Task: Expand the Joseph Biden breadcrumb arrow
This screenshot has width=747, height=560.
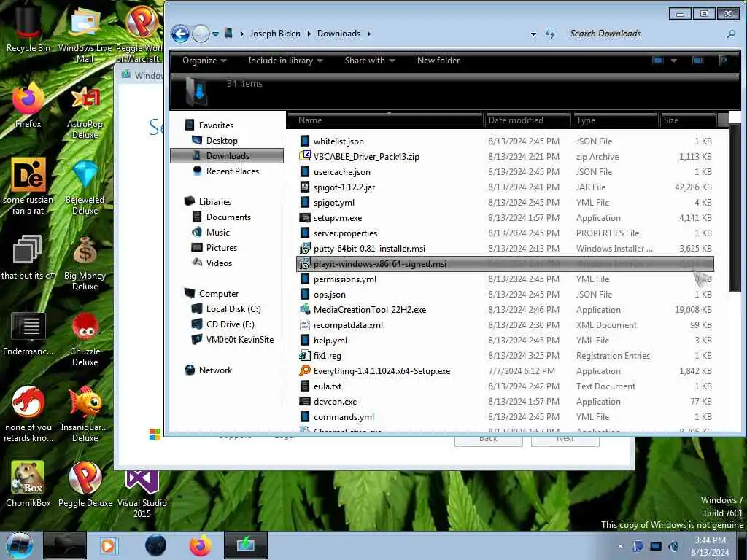Action: [309, 34]
